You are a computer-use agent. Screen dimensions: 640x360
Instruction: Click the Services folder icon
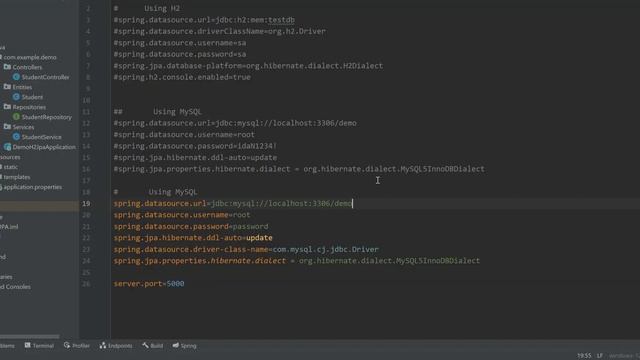(x=7, y=127)
